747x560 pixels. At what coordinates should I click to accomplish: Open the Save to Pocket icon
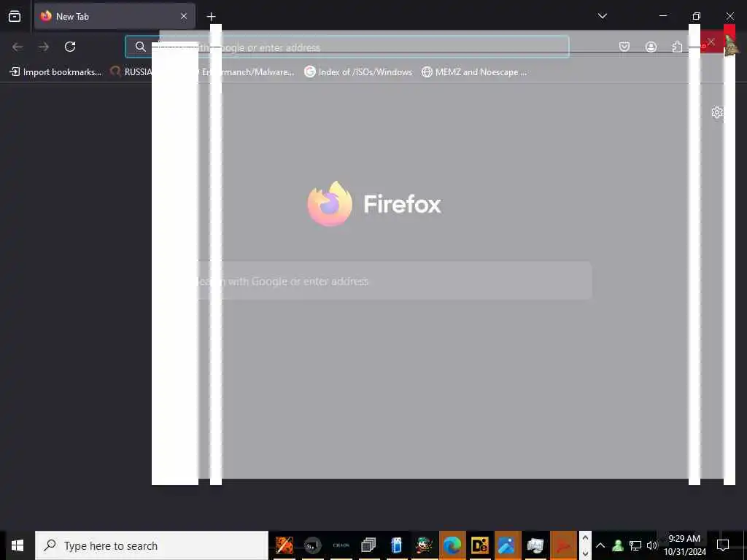(624, 47)
